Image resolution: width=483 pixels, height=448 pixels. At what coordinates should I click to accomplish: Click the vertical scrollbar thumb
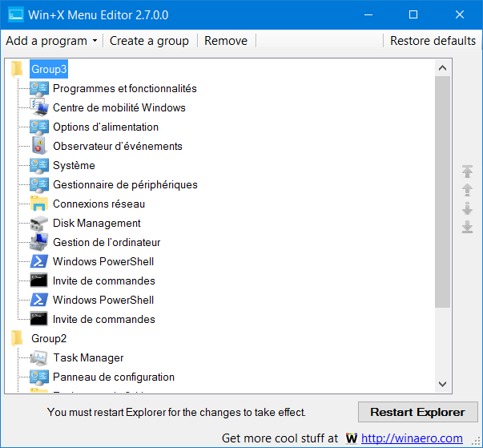point(443,192)
